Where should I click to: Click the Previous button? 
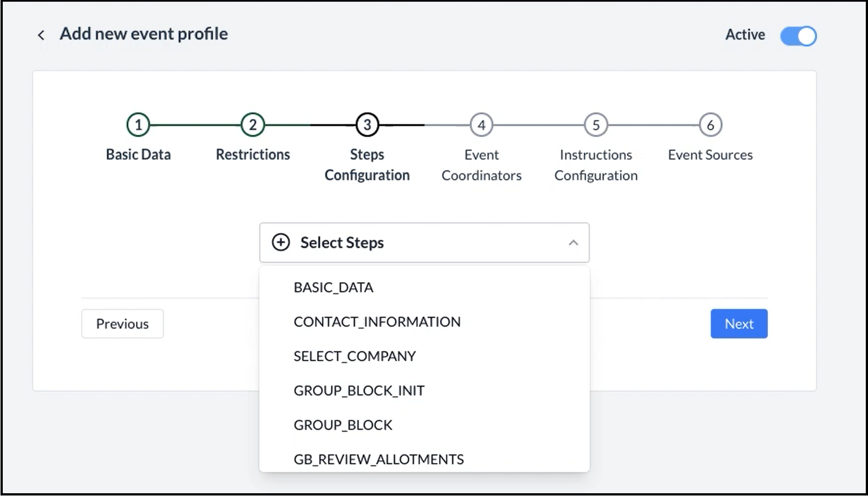pyautogui.click(x=122, y=324)
